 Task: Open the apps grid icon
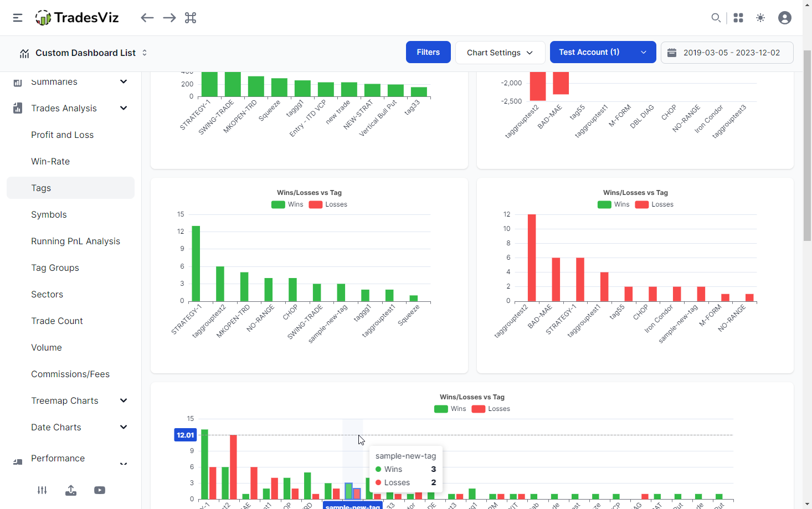click(738, 18)
